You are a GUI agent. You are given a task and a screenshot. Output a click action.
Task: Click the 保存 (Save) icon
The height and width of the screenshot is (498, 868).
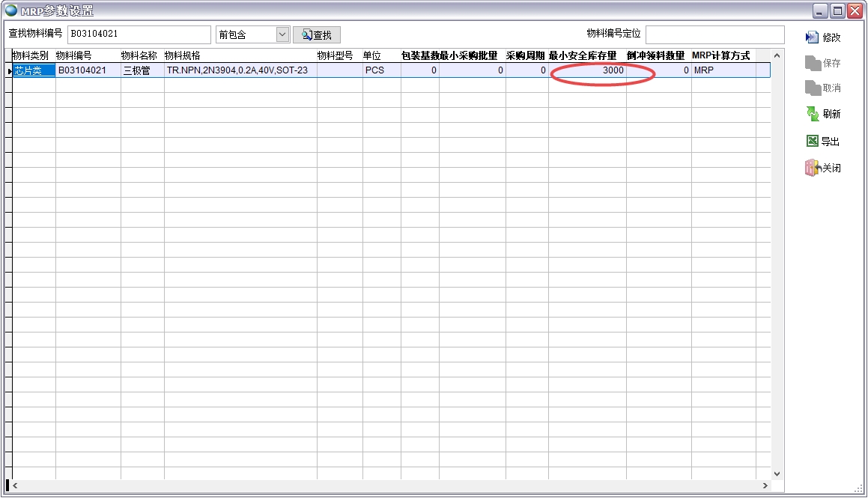coord(813,62)
